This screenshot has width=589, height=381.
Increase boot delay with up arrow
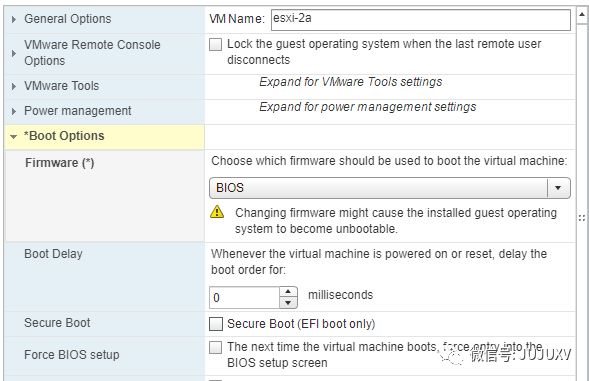pos(288,292)
